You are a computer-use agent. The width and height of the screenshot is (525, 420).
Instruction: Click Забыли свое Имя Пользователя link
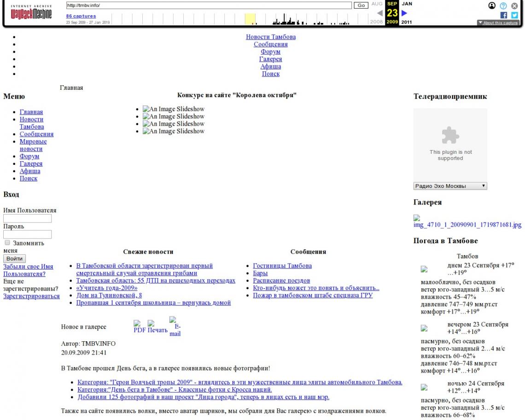pos(28,270)
